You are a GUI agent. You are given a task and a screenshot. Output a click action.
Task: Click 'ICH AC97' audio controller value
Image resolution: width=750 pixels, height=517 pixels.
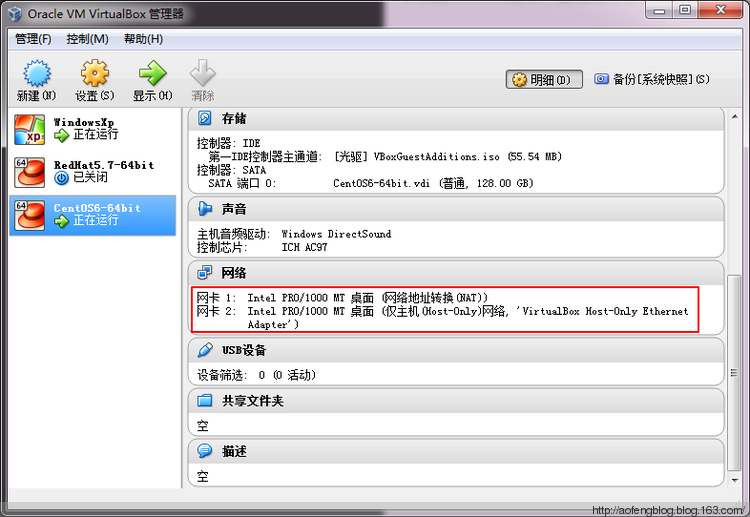tap(304, 247)
